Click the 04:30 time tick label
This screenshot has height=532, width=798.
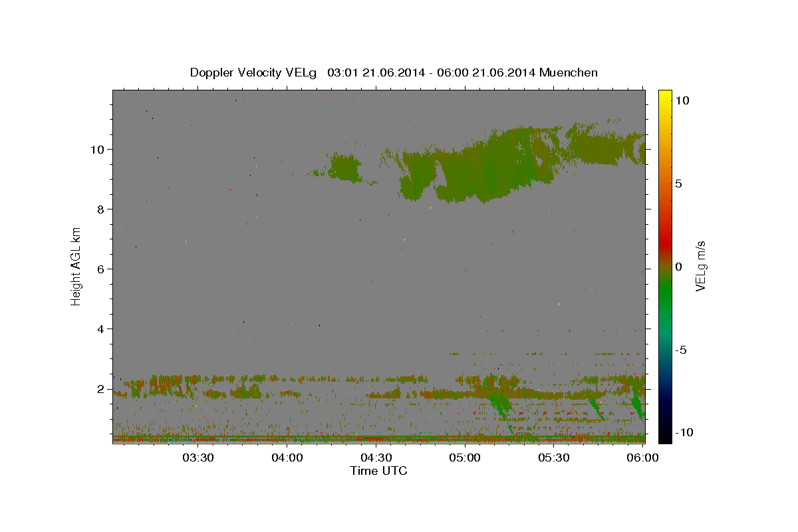(376, 458)
